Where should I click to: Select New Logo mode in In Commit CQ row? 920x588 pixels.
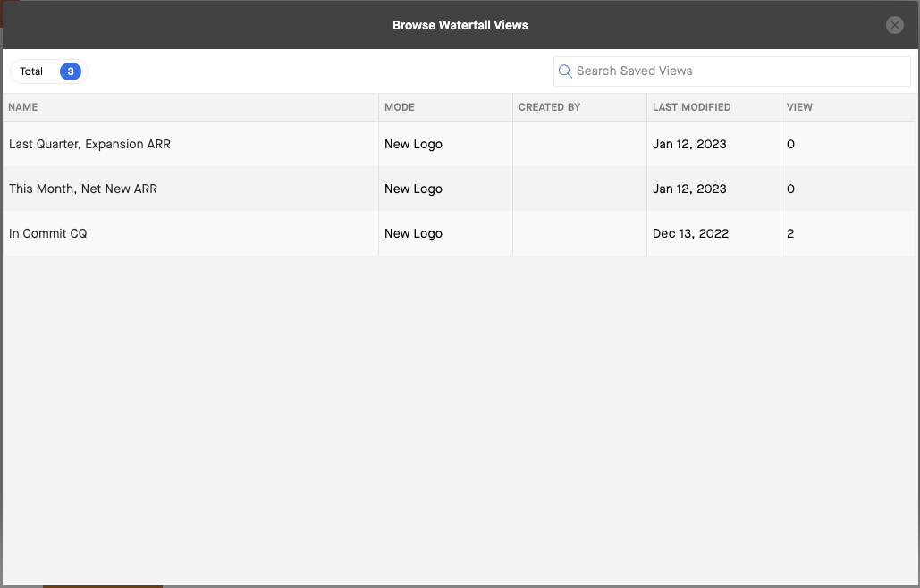pos(413,233)
